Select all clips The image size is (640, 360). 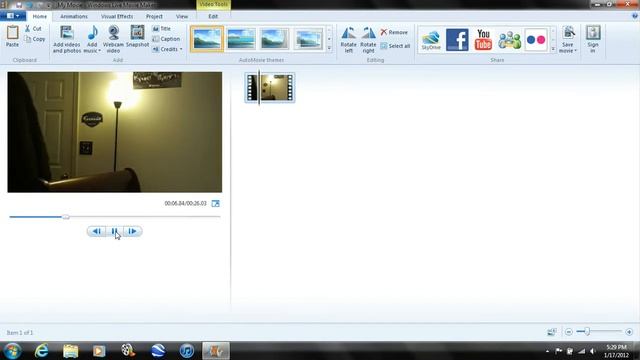pos(395,46)
